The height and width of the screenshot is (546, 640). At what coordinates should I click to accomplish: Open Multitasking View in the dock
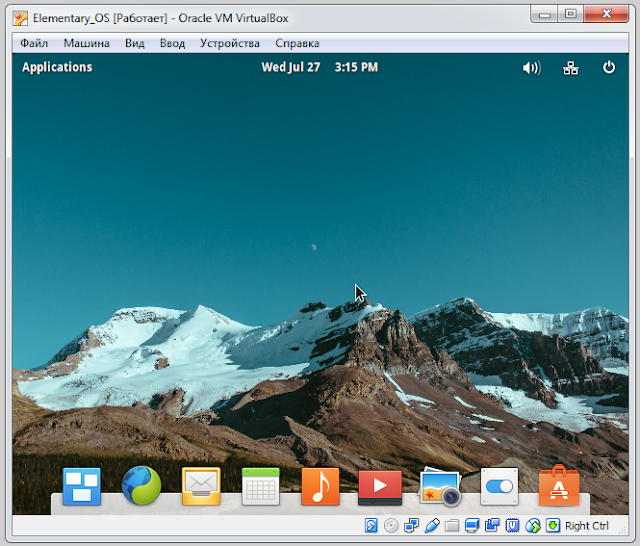coord(82,486)
